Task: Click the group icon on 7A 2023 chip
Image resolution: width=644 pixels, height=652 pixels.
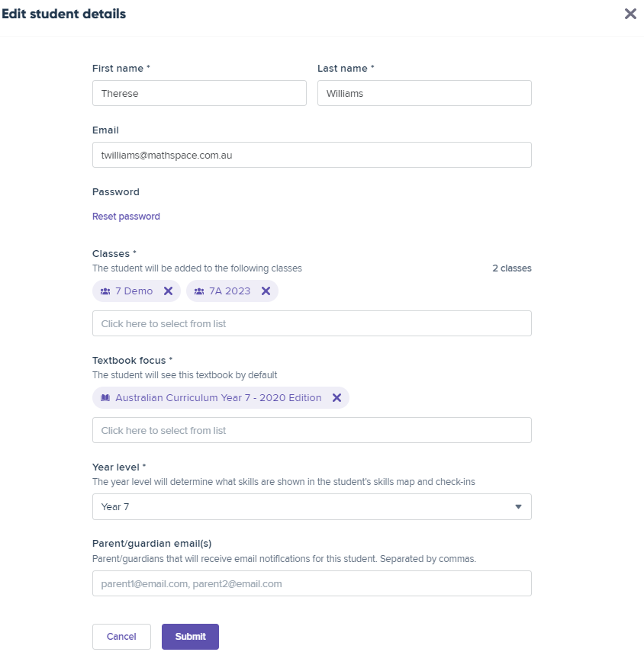Action: click(199, 291)
